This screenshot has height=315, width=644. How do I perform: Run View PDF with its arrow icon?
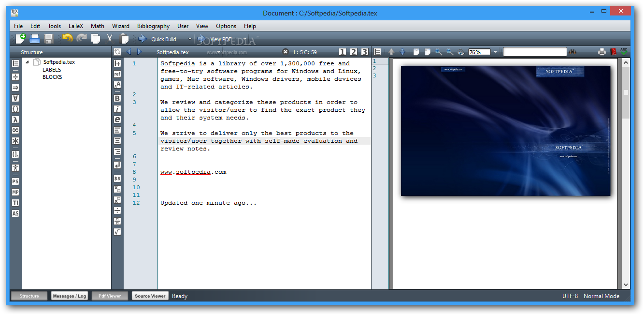pyautogui.click(x=202, y=39)
